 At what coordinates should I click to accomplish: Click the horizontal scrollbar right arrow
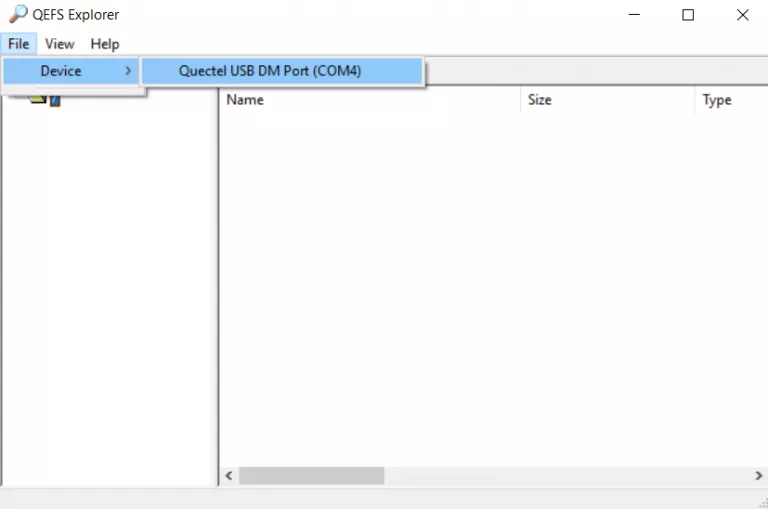click(x=759, y=476)
